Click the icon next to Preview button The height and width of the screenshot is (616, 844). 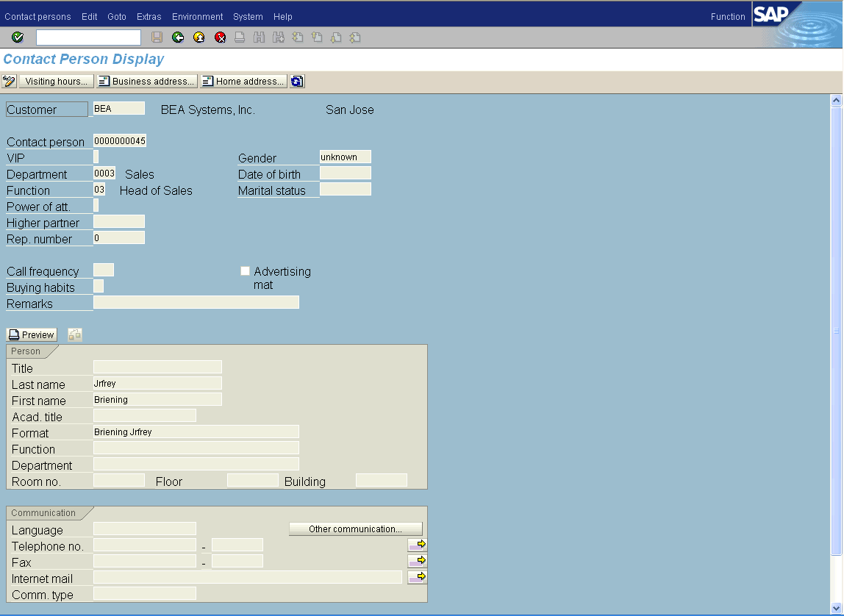75,334
